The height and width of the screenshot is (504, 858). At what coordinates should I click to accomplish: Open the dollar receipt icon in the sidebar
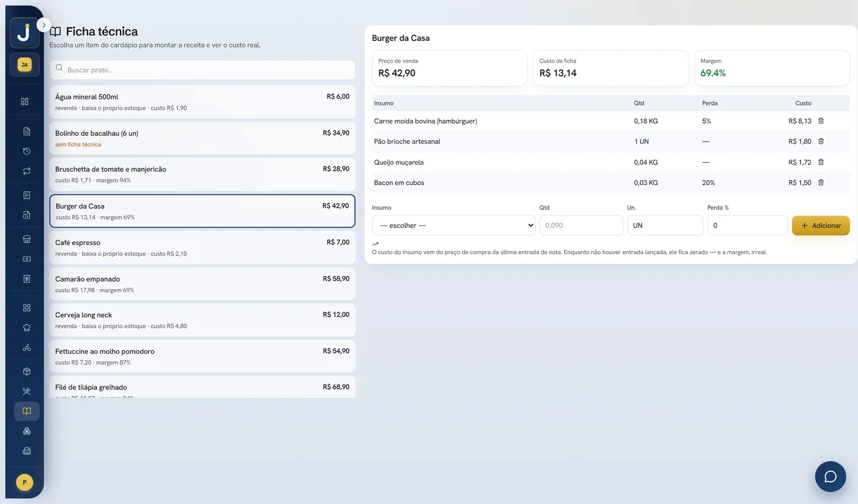26,279
